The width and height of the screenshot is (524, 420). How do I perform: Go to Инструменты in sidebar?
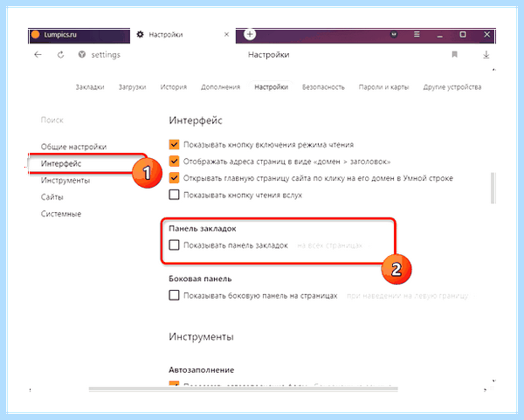tap(65, 181)
